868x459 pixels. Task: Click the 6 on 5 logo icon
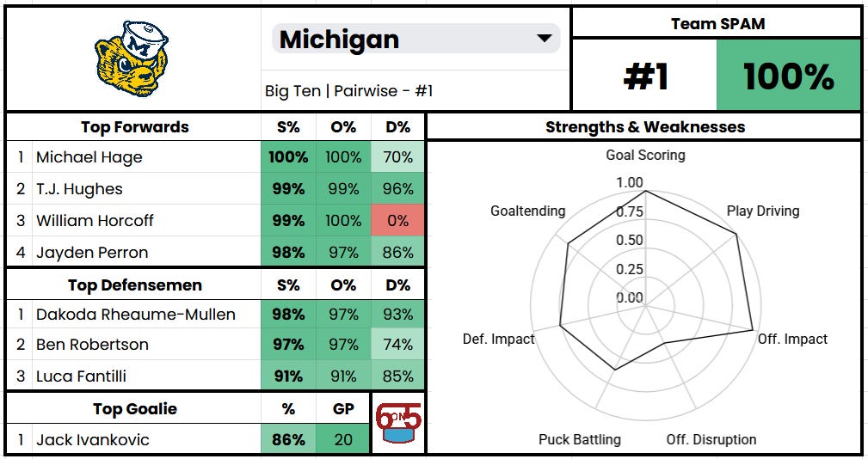tap(398, 423)
